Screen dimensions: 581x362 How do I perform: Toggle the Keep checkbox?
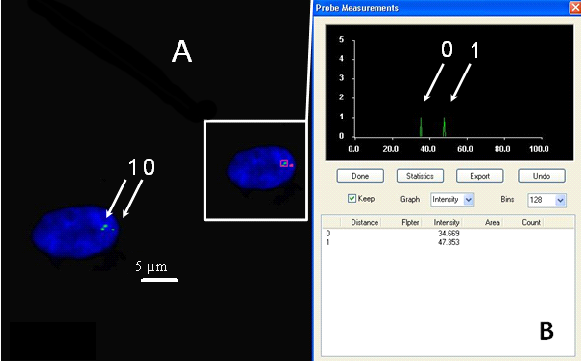coord(352,199)
